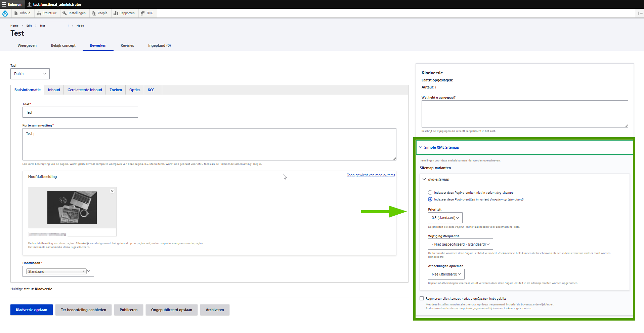The width and height of the screenshot is (644, 333).
Task: Open the Structuur admin menu
Action: (46, 13)
